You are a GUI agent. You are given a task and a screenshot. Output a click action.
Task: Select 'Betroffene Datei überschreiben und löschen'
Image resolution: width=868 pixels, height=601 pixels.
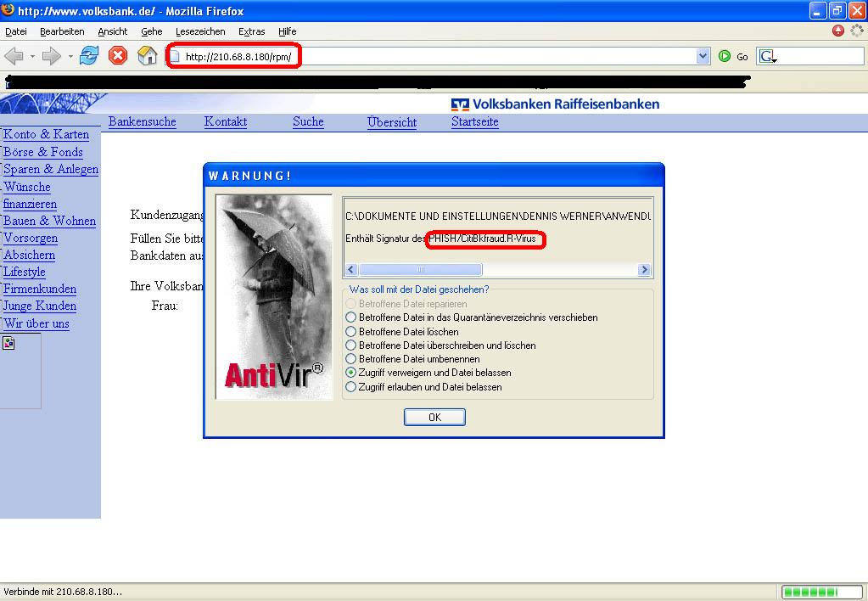pos(350,345)
